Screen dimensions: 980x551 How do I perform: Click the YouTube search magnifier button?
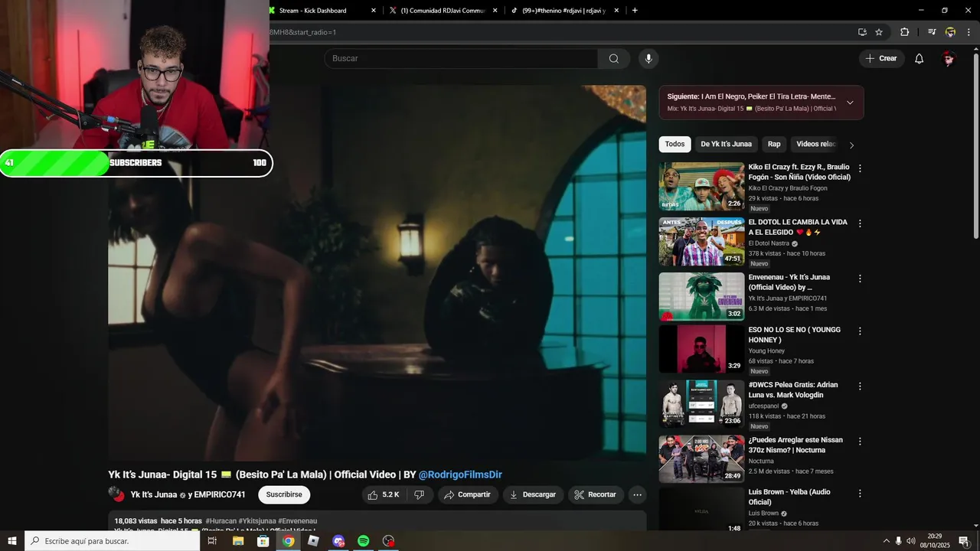(x=613, y=59)
